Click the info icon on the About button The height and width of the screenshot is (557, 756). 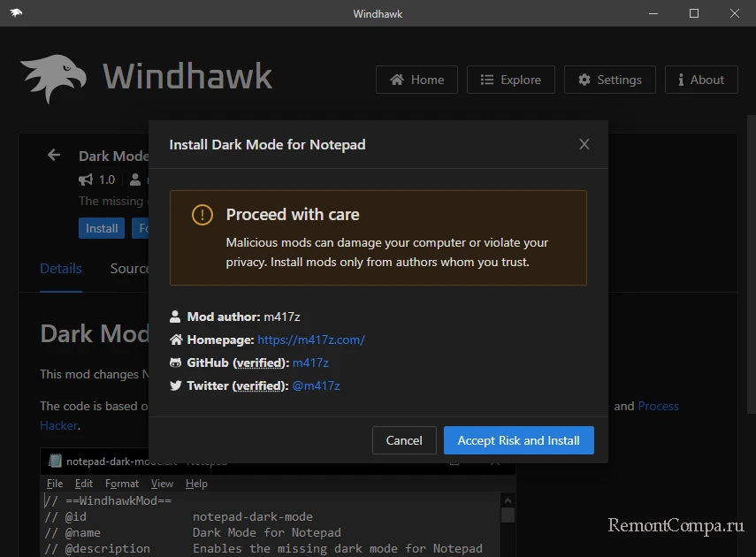pyautogui.click(x=681, y=80)
